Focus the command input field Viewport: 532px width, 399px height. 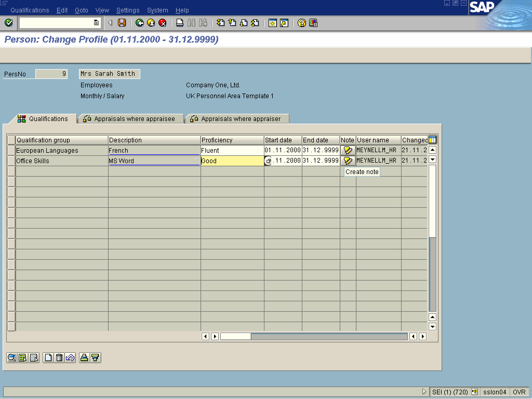(56, 23)
